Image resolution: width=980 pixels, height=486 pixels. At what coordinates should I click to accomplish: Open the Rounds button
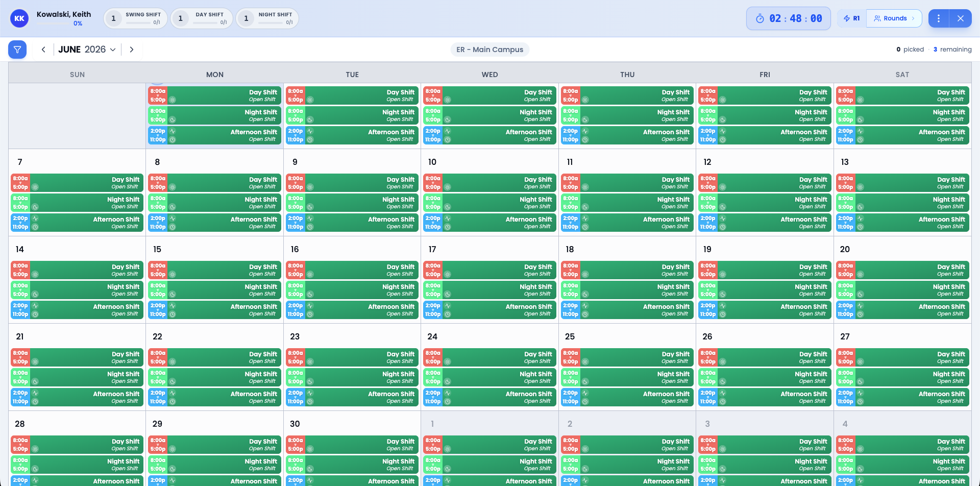coord(894,18)
